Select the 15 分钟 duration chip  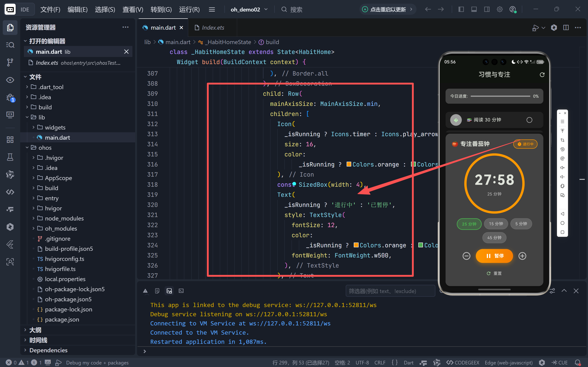pos(496,224)
